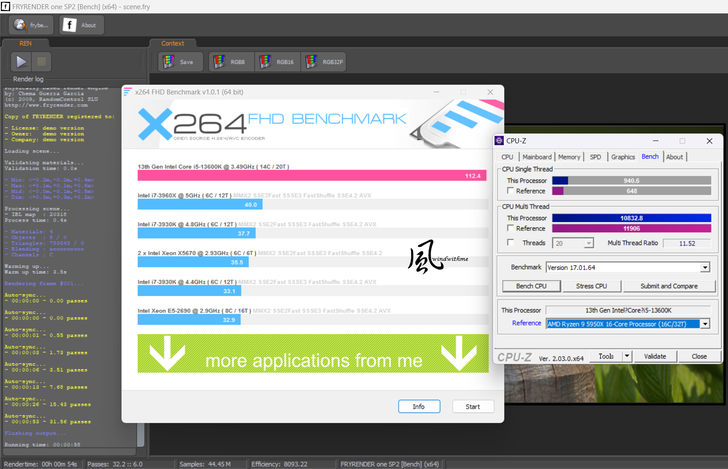Click the pink i5-13600K result bar 112.4
This screenshot has width=728, height=469.
[312, 176]
